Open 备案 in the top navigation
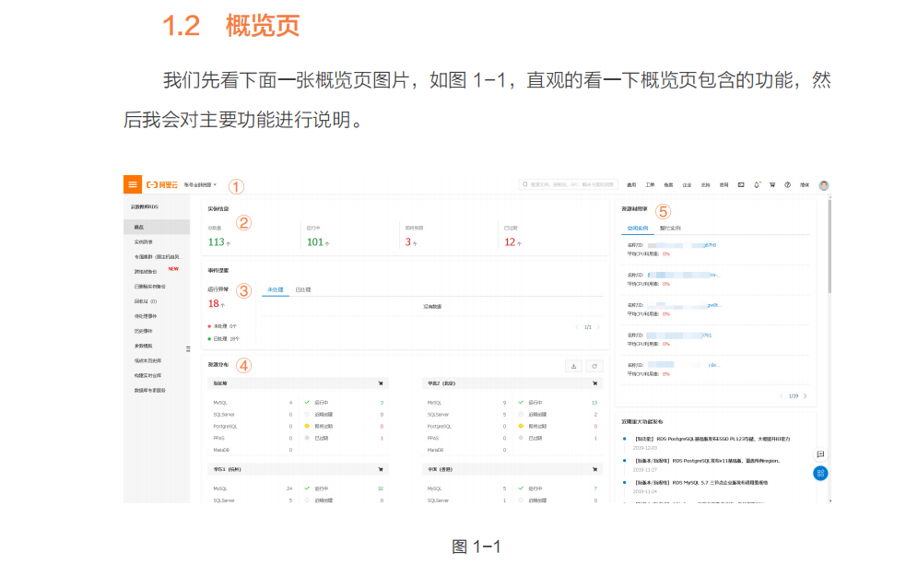918x588 pixels. tap(668, 185)
